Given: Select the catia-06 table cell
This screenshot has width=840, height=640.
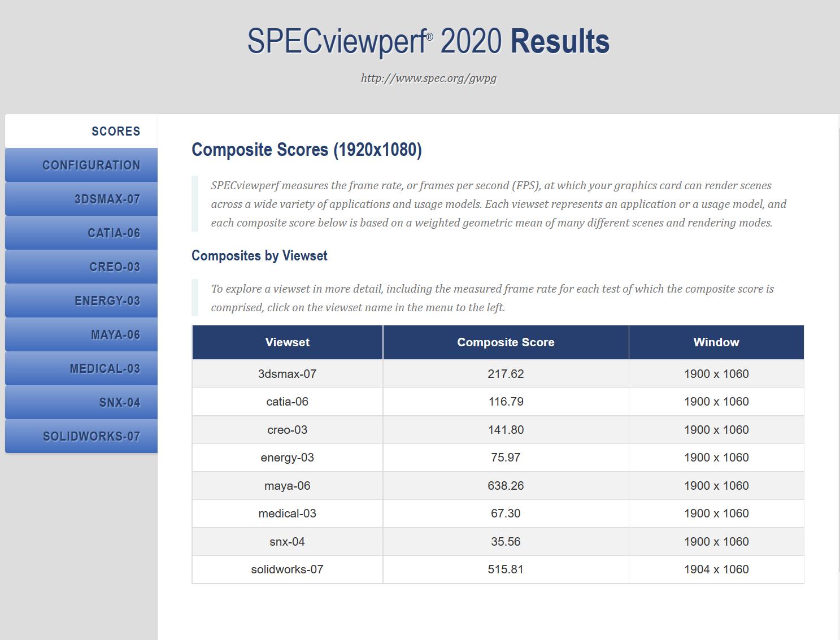Looking at the screenshot, I should [288, 402].
